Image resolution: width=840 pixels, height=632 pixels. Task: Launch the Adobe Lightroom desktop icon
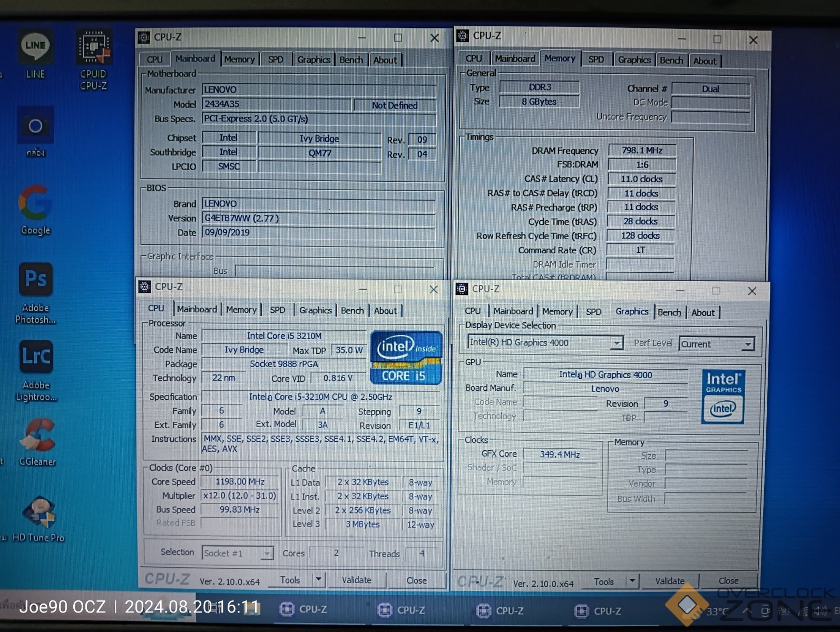(36, 371)
